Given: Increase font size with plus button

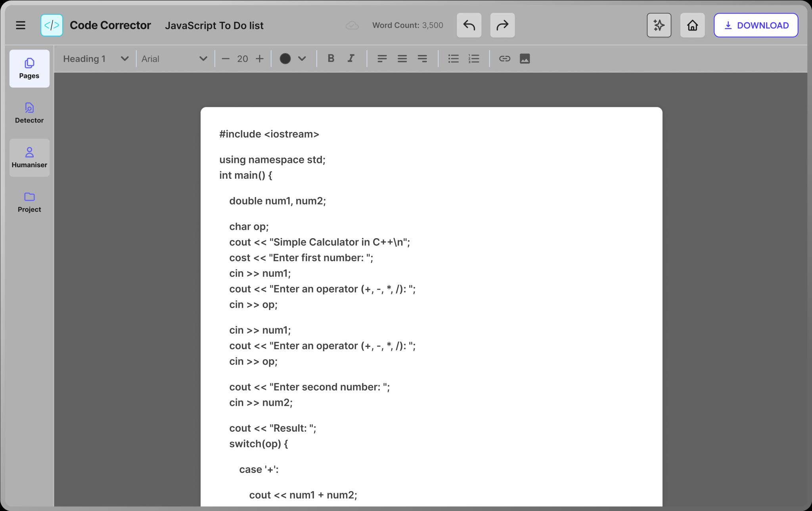Looking at the screenshot, I should (x=260, y=59).
